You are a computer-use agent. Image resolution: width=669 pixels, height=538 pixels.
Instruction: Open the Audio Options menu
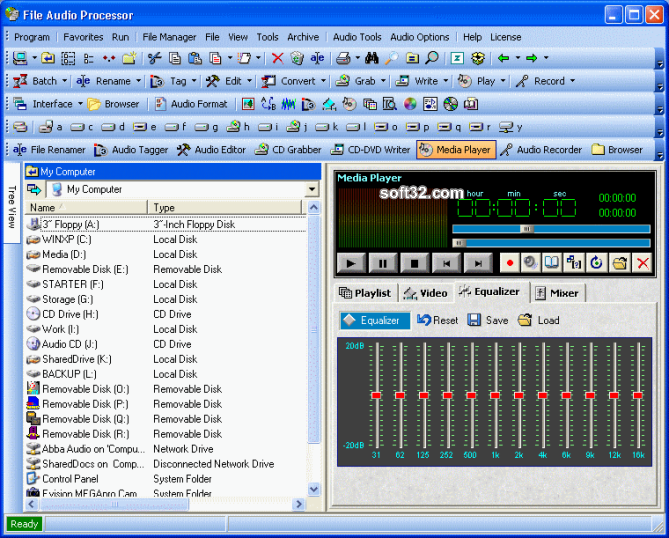click(420, 37)
